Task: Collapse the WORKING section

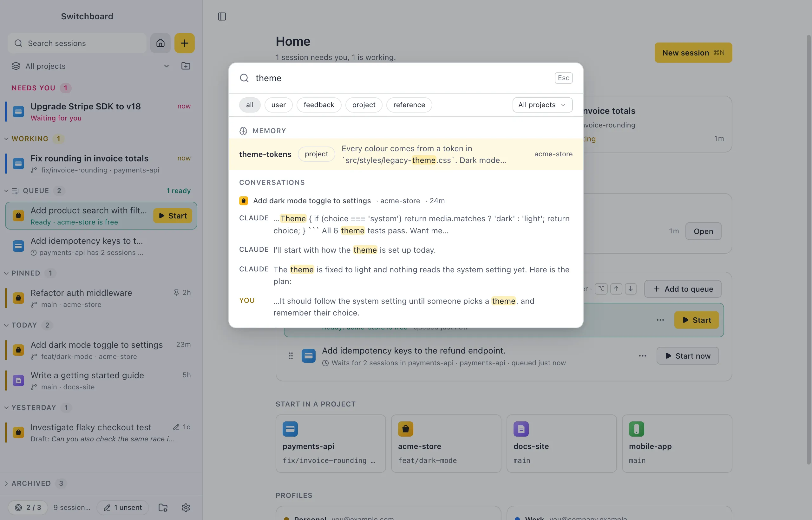Action: pos(6,139)
